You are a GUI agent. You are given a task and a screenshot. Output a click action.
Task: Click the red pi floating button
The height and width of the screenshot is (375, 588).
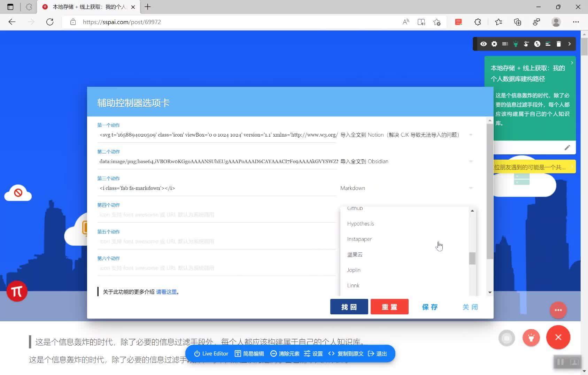point(17,291)
